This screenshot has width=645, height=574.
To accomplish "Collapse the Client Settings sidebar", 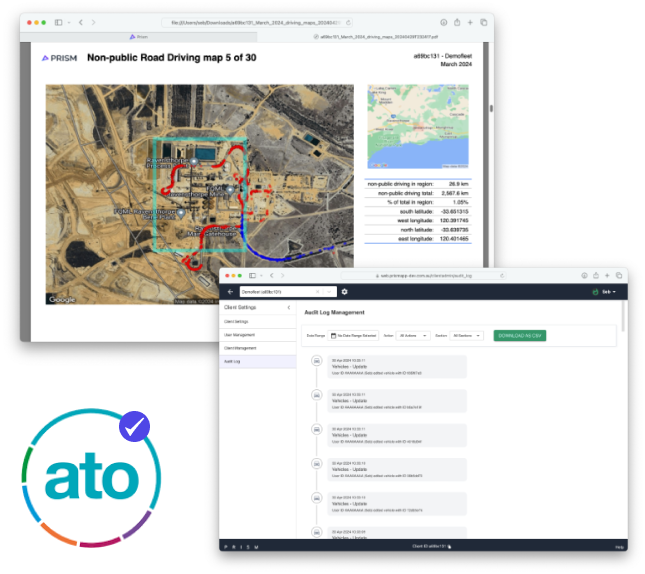I will pos(289,307).
